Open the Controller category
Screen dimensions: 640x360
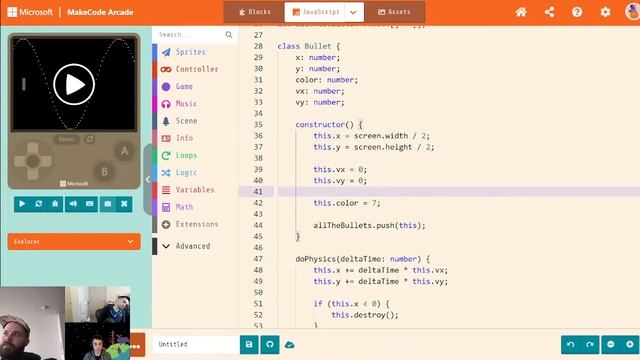195,69
